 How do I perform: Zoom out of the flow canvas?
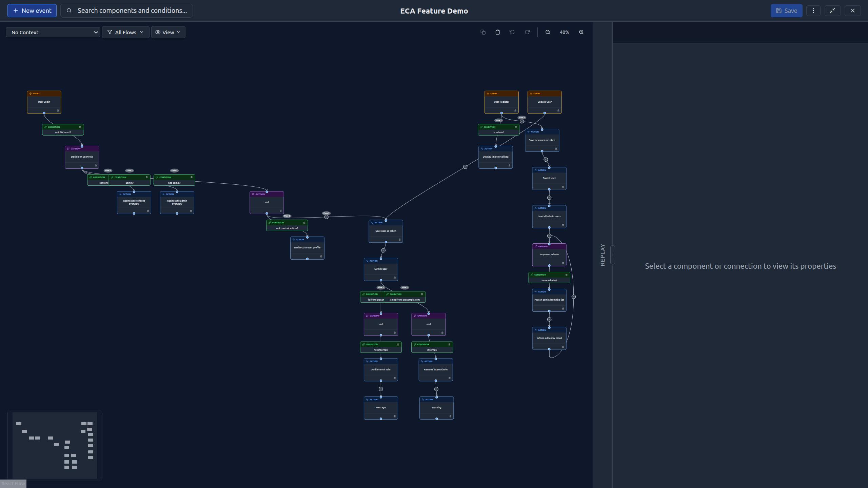click(x=547, y=32)
